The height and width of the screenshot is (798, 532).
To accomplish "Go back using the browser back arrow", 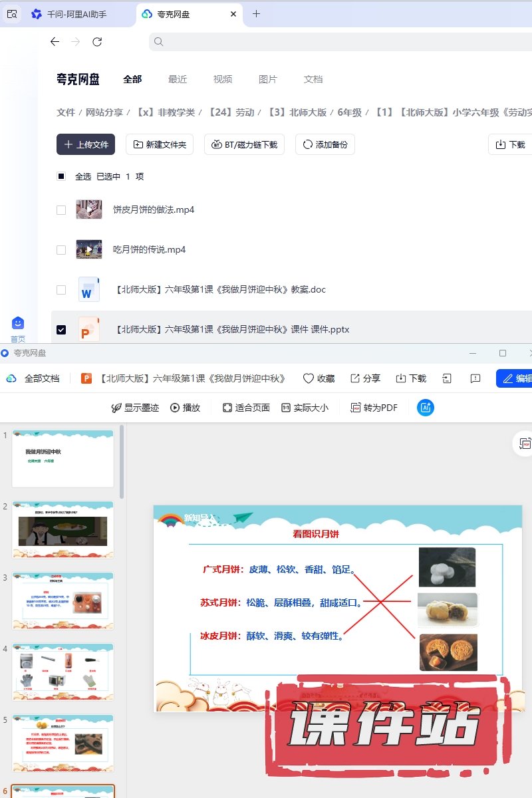I will (55, 42).
